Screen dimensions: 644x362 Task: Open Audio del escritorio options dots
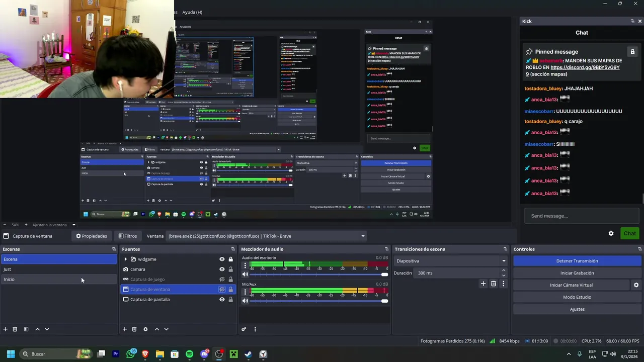[x=245, y=264]
